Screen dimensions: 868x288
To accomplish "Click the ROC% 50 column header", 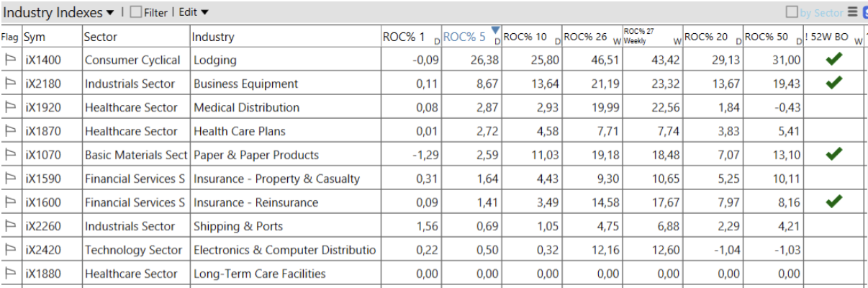I will pyautogui.click(x=767, y=37).
